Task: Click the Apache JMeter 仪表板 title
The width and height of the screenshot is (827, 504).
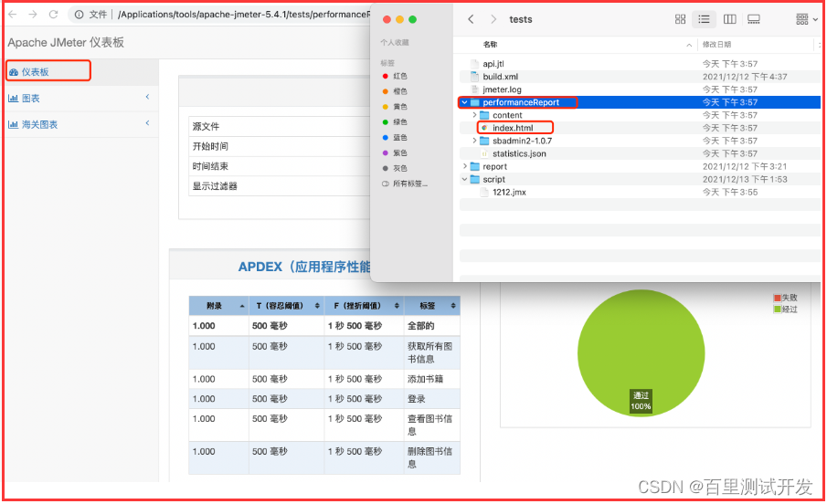Action: coord(66,43)
